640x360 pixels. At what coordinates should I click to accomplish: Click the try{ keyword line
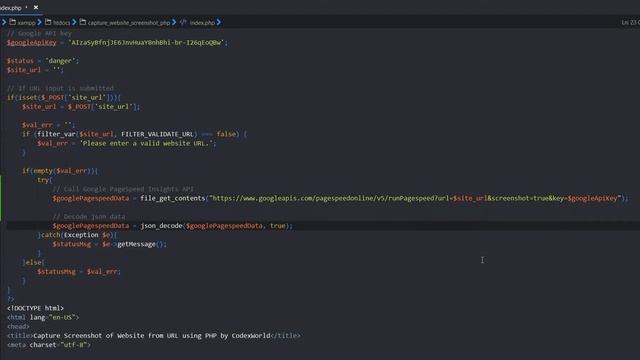45,180
